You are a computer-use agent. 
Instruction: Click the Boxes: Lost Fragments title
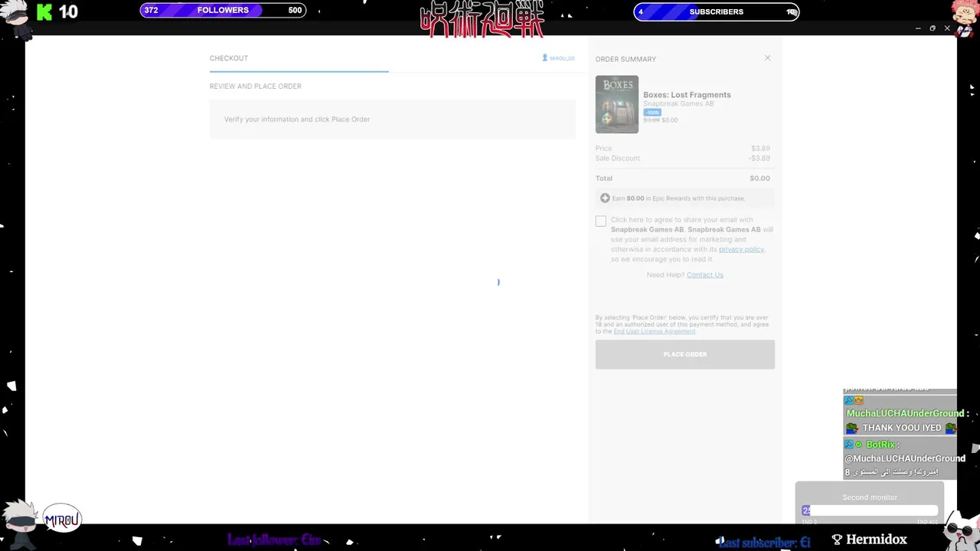pos(687,95)
